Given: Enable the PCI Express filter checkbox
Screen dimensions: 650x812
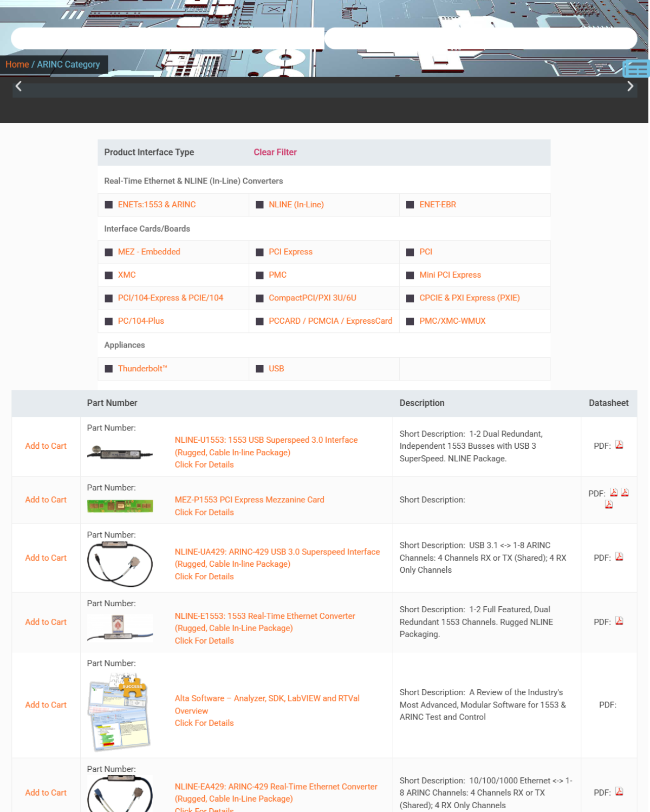Looking at the screenshot, I should click(x=259, y=252).
